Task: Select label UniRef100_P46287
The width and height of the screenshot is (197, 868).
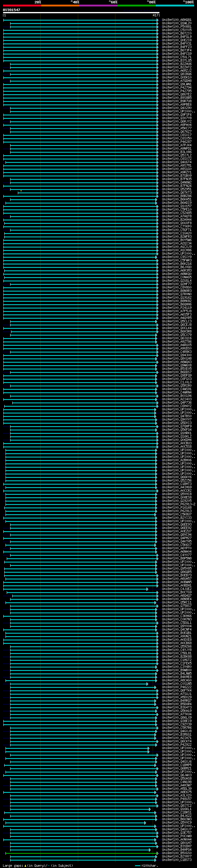Action: 176,142
